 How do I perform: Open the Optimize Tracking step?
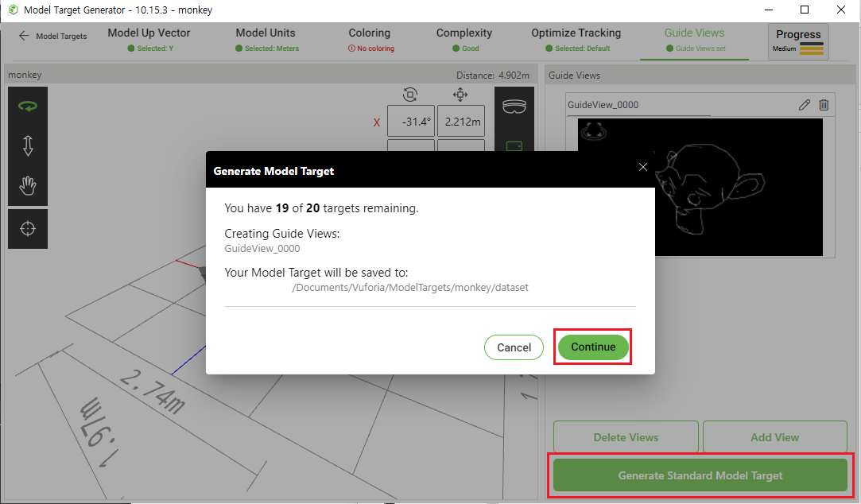click(x=576, y=40)
